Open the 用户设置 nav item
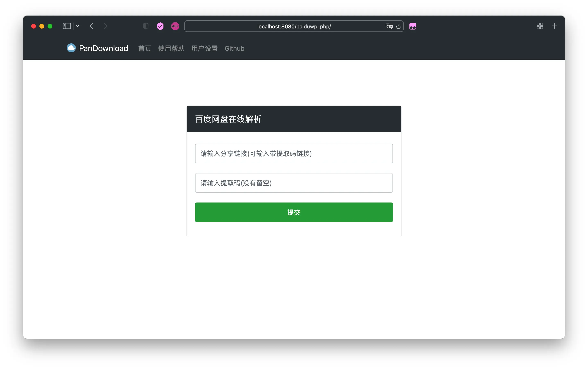Viewport: 588px width, 369px height. (205, 48)
